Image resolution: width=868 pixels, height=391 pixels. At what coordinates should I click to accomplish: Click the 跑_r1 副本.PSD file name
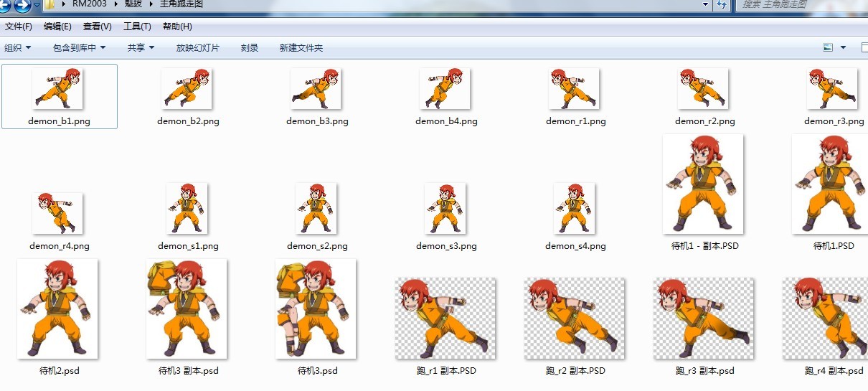coord(446,371)
